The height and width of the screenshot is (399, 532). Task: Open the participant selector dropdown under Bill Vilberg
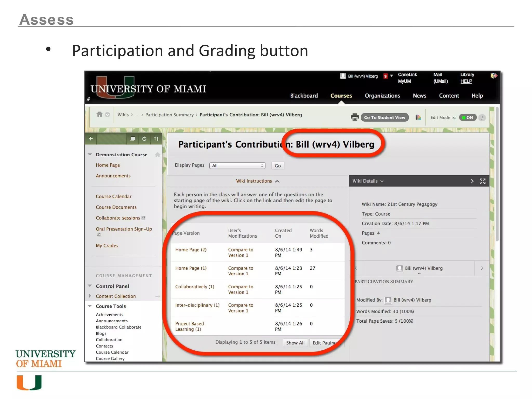[x=419, y=274]
